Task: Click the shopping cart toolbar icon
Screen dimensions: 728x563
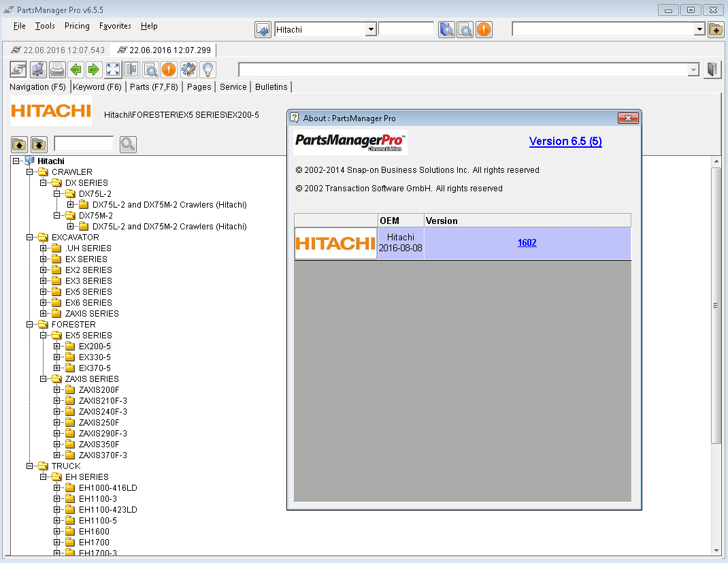Action: coord(38,69)
